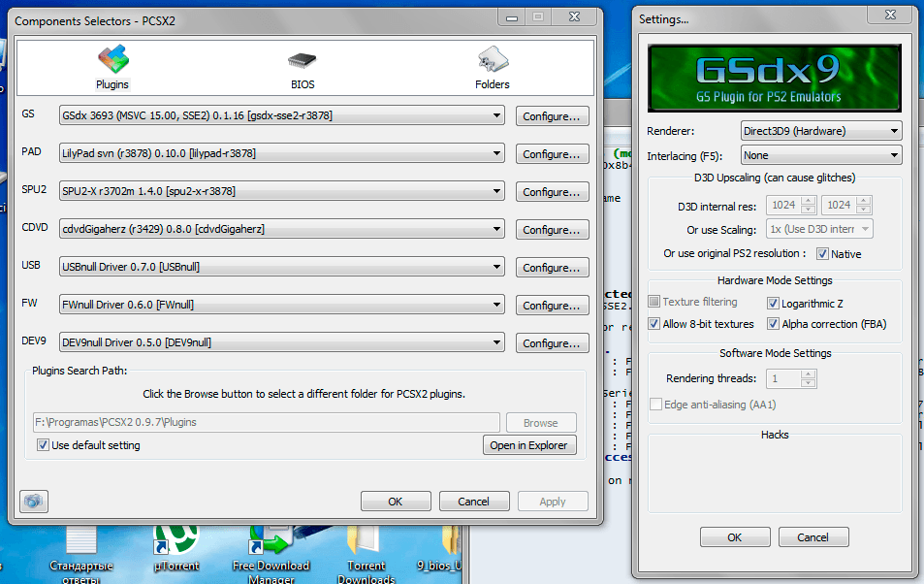Click Cancel in Components Selectors window
924x584 pixels.
[x=474, y=502]
